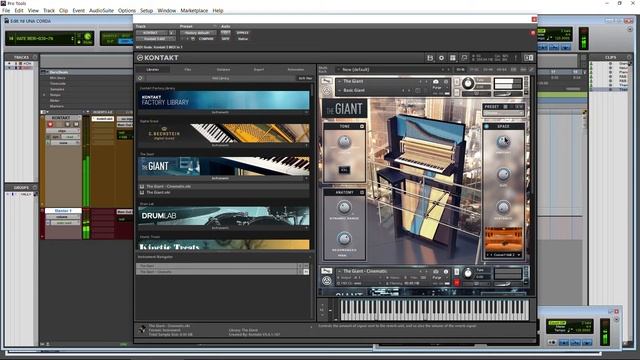Image resolution: width=640 pixels, height=360 pixels.
Task: Turn the Space reverb amount knob
Action: [x=503, y=142]
